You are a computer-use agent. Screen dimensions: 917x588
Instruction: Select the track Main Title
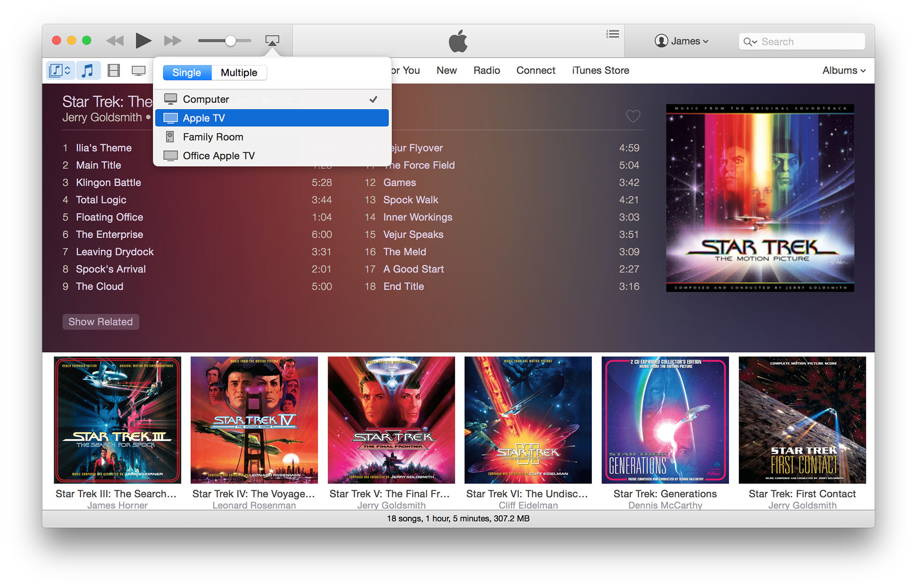[98, 165]
